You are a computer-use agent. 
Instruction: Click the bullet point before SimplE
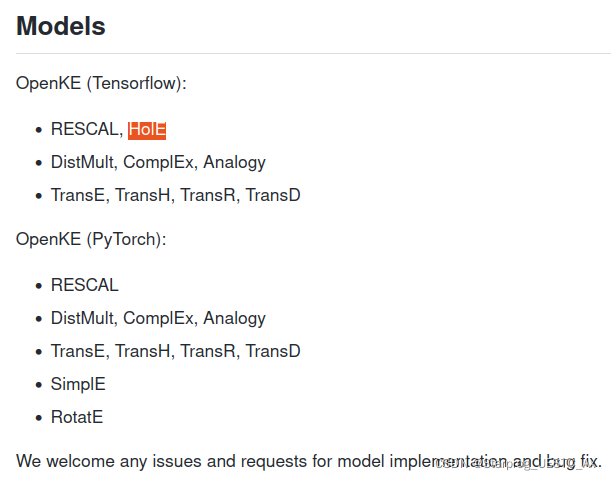39,385
